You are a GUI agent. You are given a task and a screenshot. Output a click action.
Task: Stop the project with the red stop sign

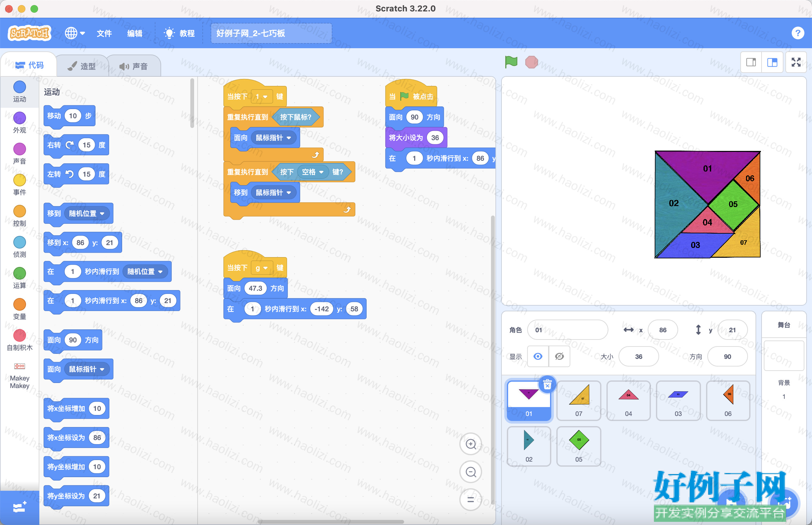(531, 62)
